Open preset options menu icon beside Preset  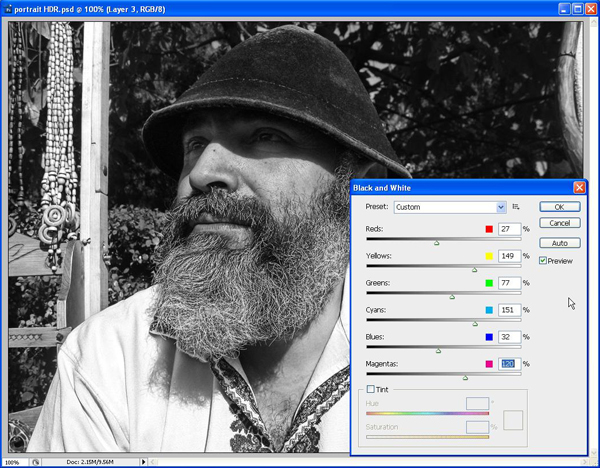(516, 207)
